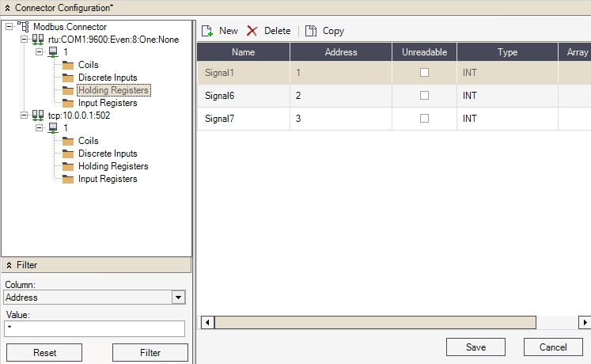Click the Type column header
The width and height of the screenshot is (591, 364).
click(507, 52)
